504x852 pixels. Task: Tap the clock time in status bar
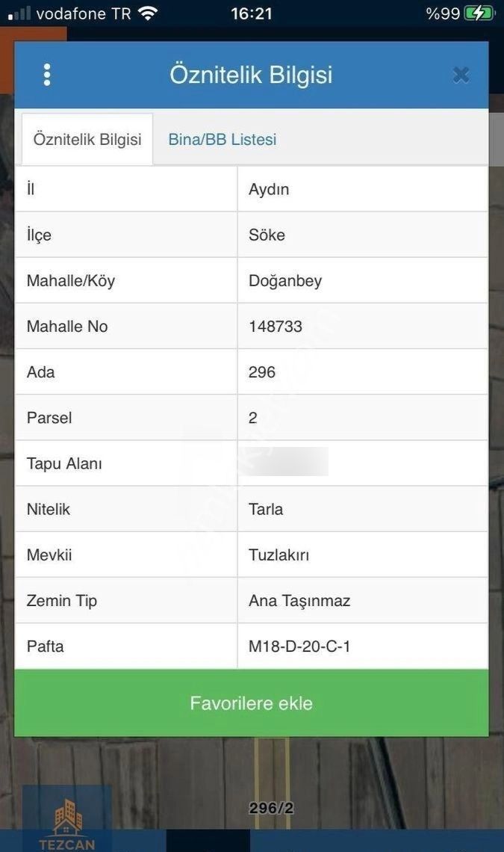[252, 13]
